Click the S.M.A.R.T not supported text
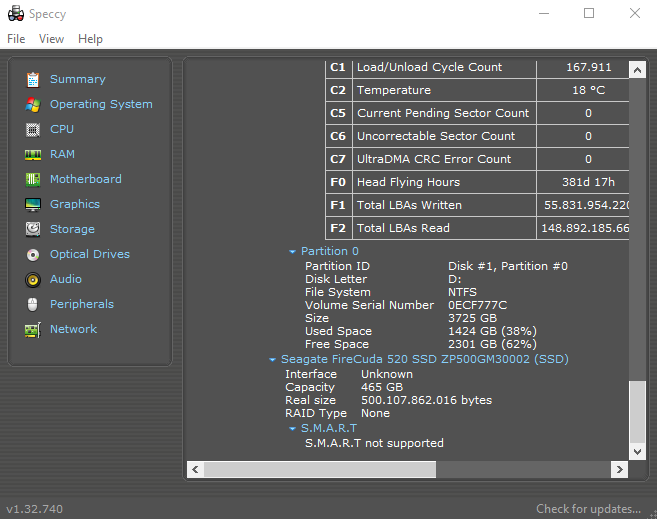 pos(374,443)
